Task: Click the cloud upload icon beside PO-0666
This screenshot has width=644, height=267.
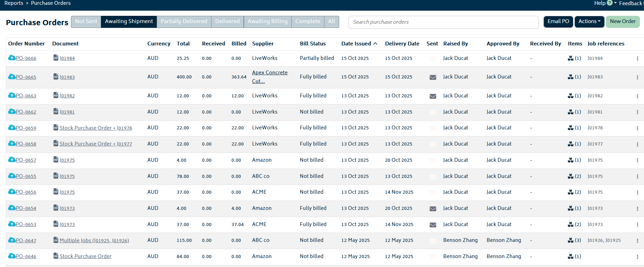Action: click(x=12, y=58)
